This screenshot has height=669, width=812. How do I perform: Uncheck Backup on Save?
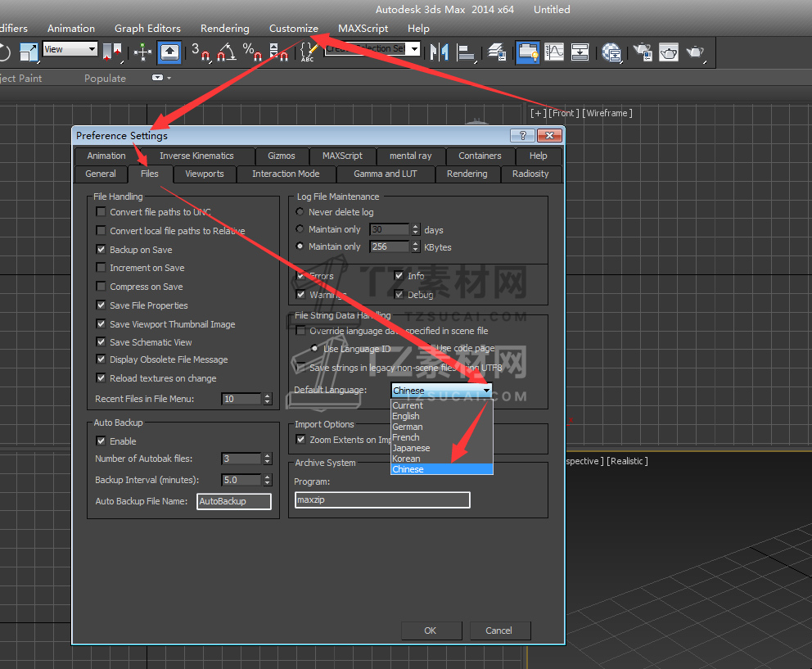[x=101, y=249]
